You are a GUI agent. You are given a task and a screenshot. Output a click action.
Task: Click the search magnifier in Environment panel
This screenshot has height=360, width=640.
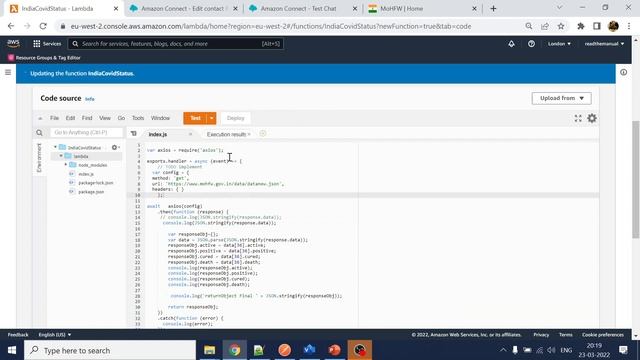[39, 133]
